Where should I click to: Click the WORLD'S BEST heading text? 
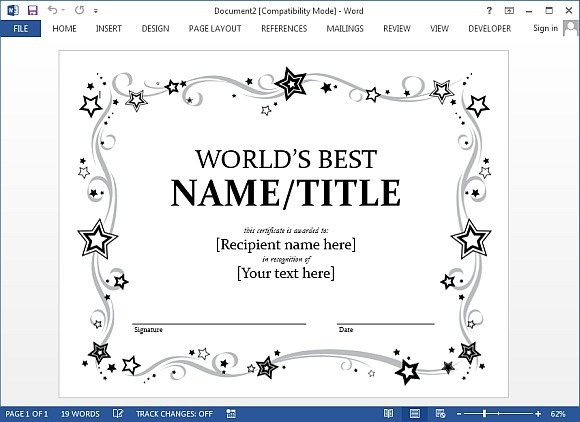pos(286,159)
